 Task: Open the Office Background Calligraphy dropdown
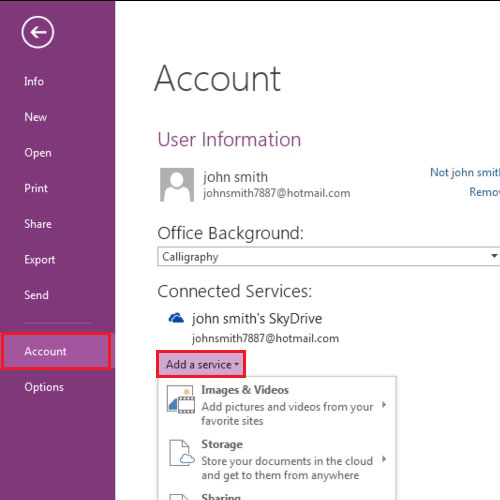[x=329, y=257]
